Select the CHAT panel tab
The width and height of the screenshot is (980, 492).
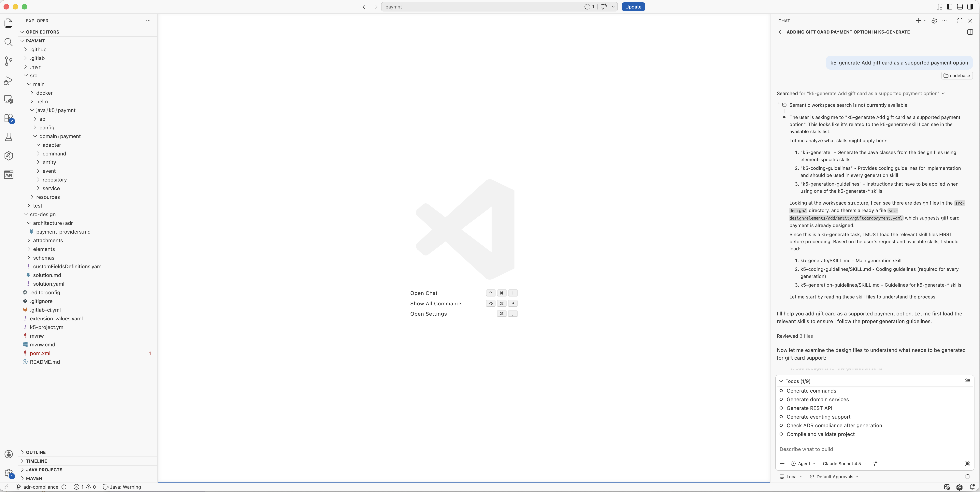[x=784, y=21]
